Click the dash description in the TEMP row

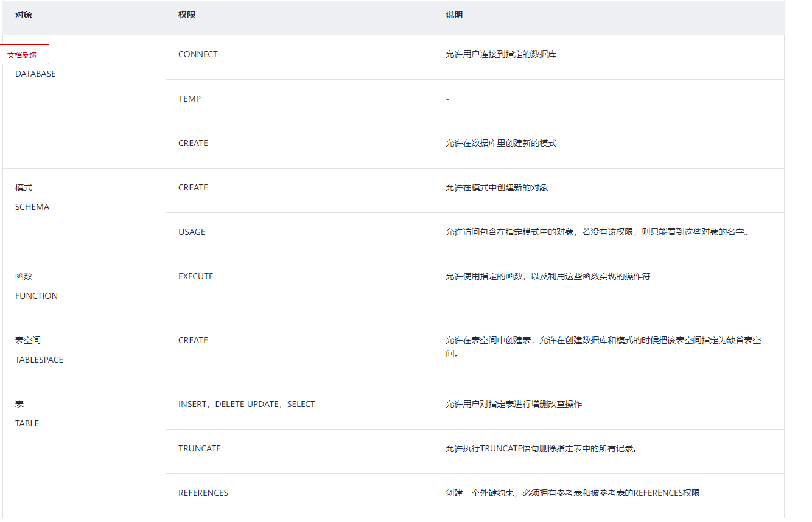[447, 99]
